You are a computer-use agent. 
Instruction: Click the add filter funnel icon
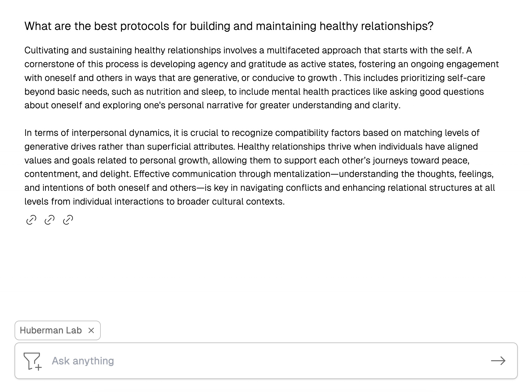click(x=32, y=361)
